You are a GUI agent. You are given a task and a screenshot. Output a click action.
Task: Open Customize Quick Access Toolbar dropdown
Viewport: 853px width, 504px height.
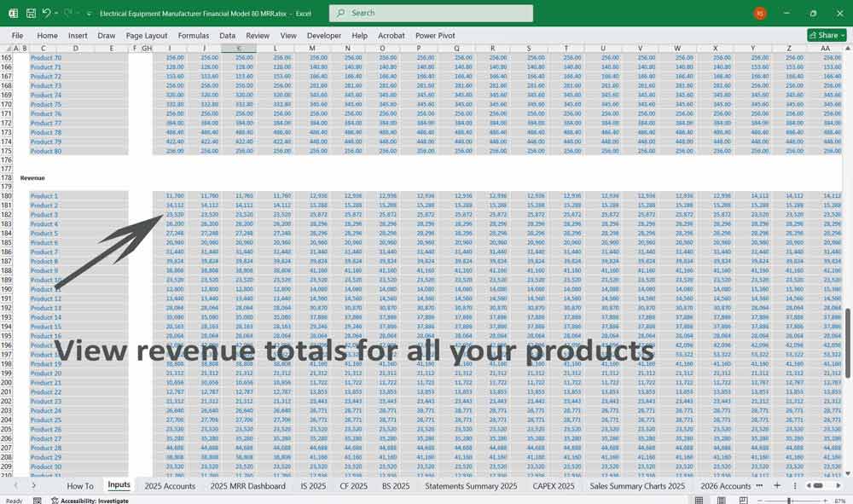point(89,13)
